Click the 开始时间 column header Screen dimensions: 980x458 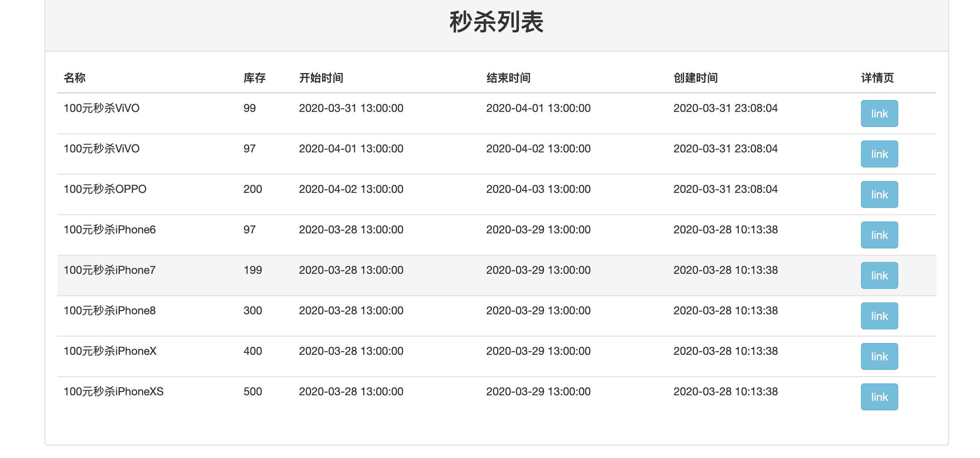pyautogui.click(x=321, y=78)
